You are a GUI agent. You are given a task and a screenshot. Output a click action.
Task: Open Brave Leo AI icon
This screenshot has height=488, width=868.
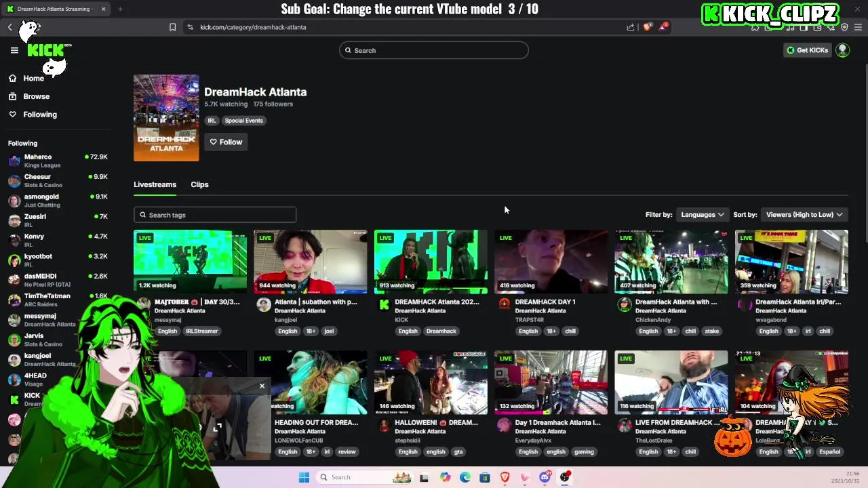tap(831, 27)
